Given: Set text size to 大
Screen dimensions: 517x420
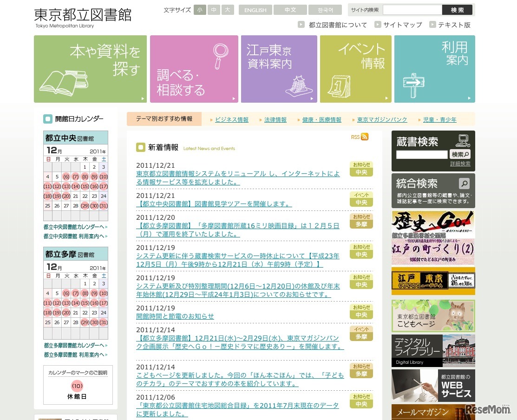Looking at the screenshot, I should click(x=228, y=10).
